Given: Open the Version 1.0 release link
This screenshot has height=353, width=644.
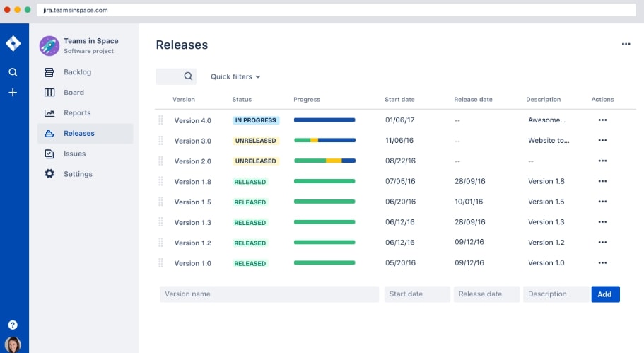Looking at the screenshot, I should pos(192,263).
